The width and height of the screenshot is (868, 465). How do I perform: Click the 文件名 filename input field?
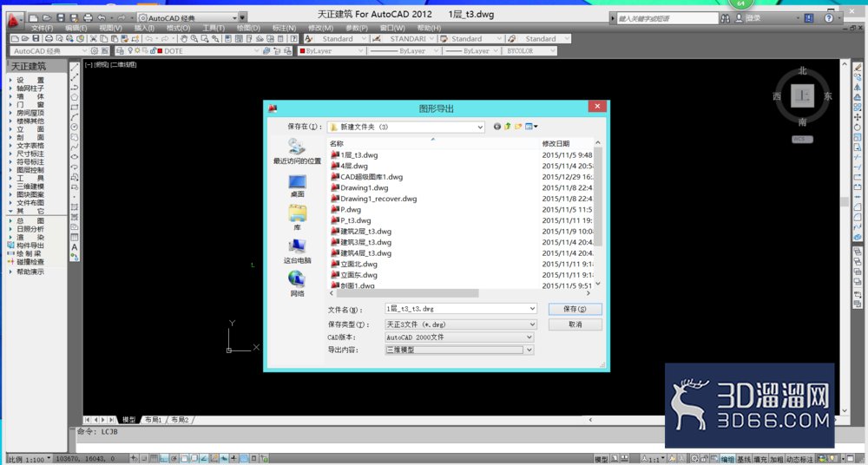tap(461, 309)
